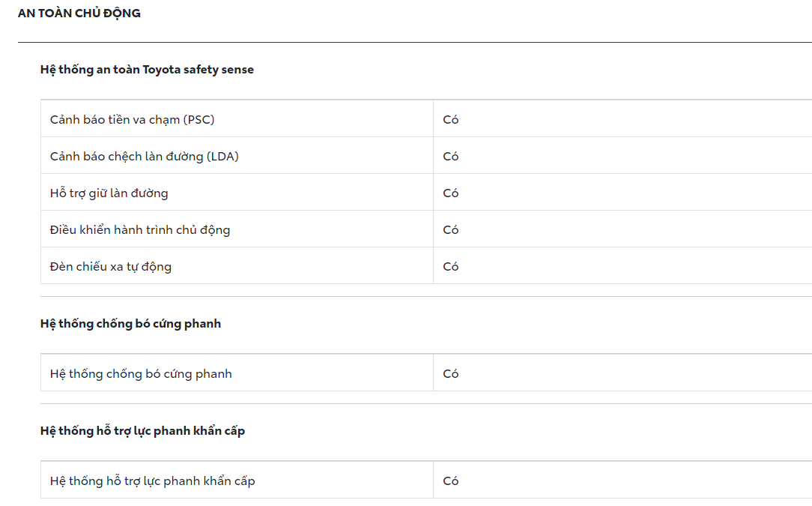The height and width of the screenshot is (506, 812).
Task: Click 'Có' value for Cảnh báo tiền va chạm
Action: [450, 119]
